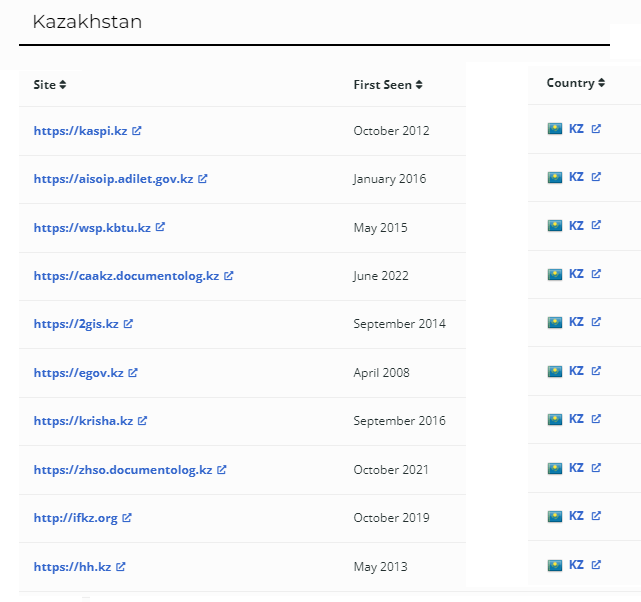Click external link icon beside hh.kz
641x602 pixels.
click(x=121, y=566)
